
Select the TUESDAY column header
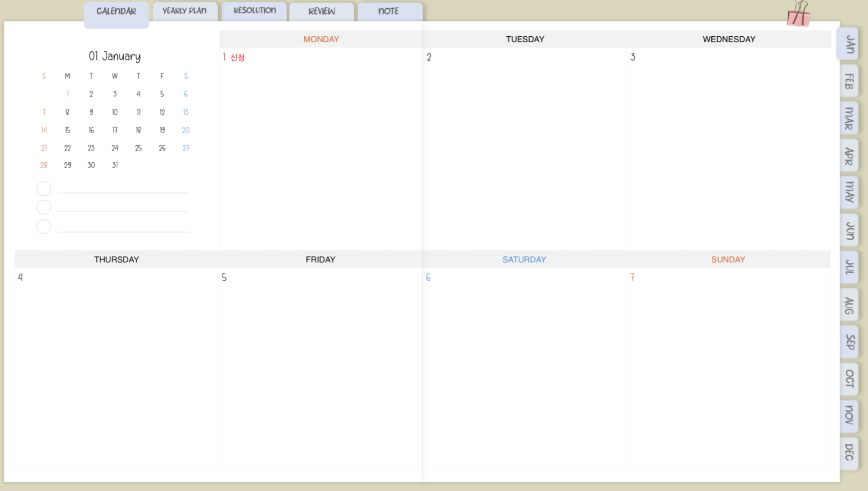click(525, 39)
